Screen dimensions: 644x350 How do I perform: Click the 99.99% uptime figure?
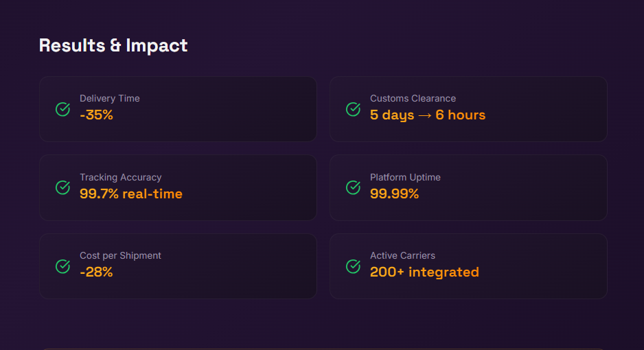(x=394, y=194)
